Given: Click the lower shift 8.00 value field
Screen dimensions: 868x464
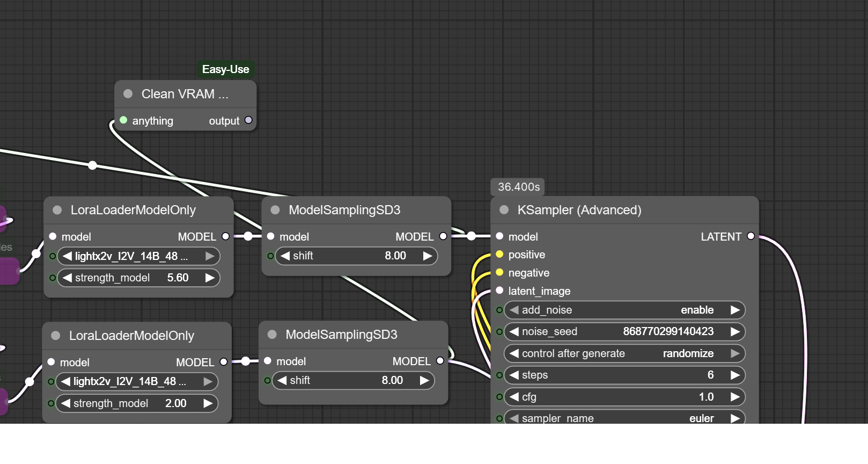Looking at the screenshot, I should pyautogui.click(x=353, y=380).
